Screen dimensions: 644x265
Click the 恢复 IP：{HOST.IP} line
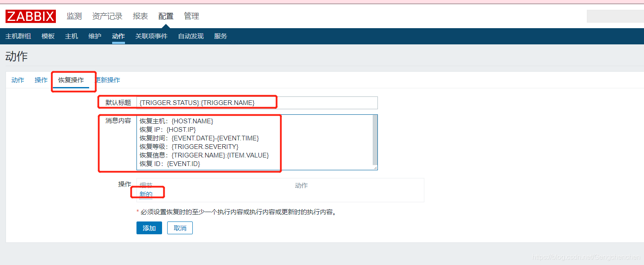coord(168,130)
